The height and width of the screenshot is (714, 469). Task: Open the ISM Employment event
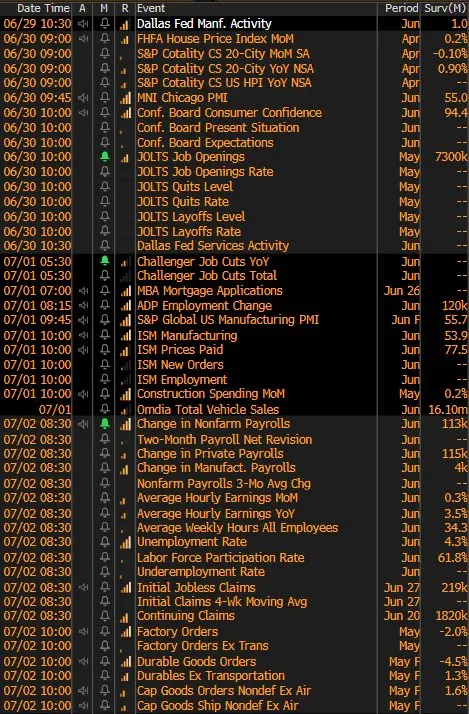coord(182,380)
